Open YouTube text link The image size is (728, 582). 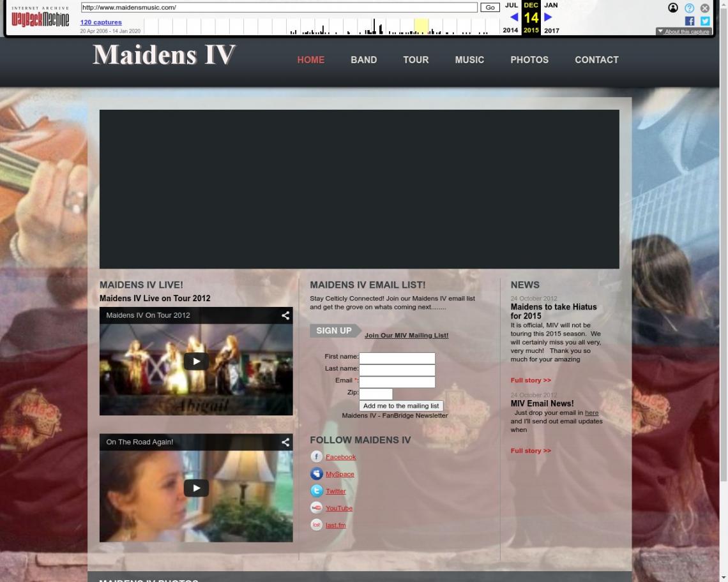click(339, 508)
